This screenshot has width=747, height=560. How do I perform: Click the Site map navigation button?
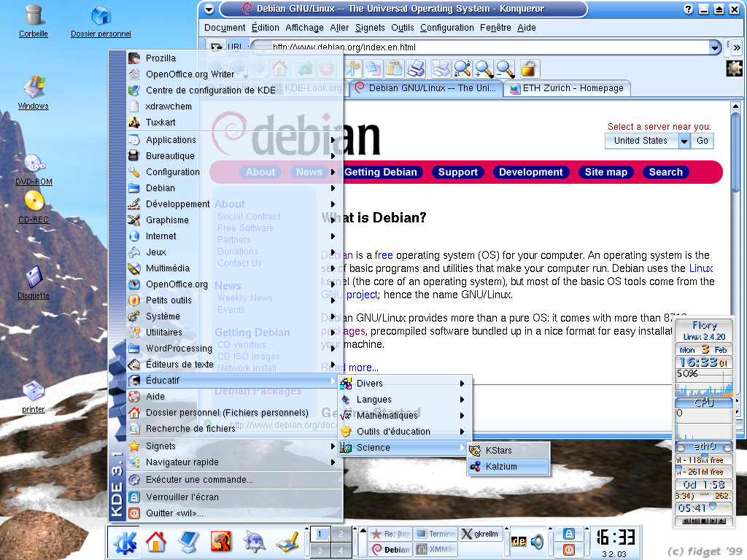[x=606, y=172]
